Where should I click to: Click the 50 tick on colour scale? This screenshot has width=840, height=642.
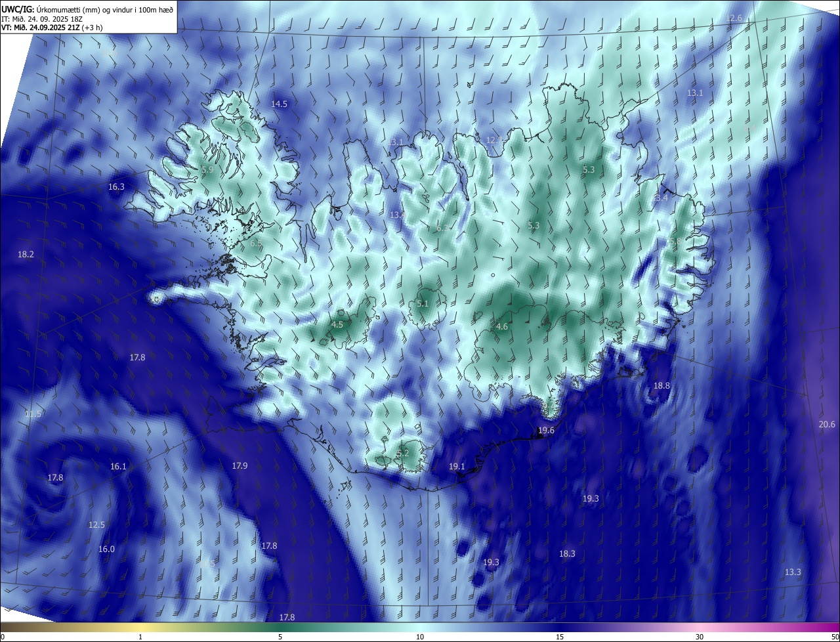835,637
